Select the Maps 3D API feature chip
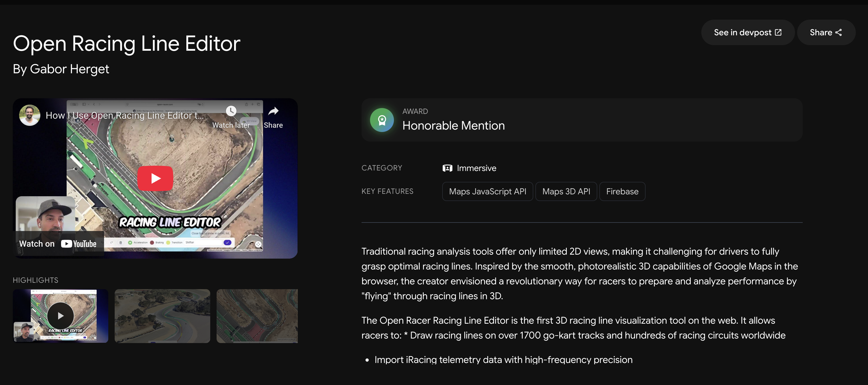Viewport: 868px width, 385px height. 566,191
